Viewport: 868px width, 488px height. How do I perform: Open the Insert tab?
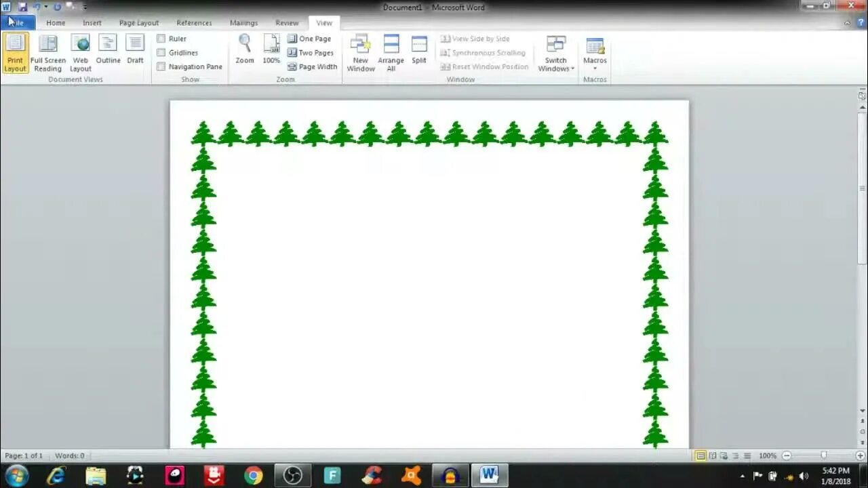coord(92,23)
